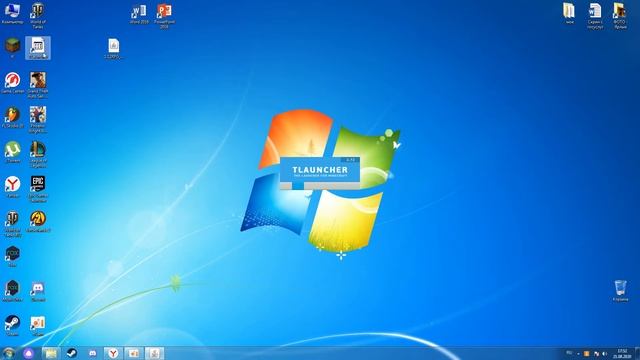Launch the Grand Theft Auto San Andreas shortcut
Screen dimensions: 640x360
(38, 85)
